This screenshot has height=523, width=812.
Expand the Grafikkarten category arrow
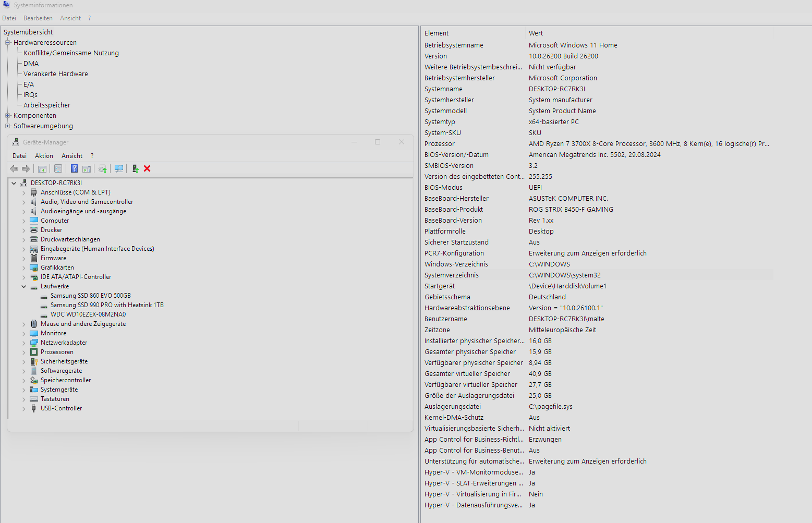[23, 267]
